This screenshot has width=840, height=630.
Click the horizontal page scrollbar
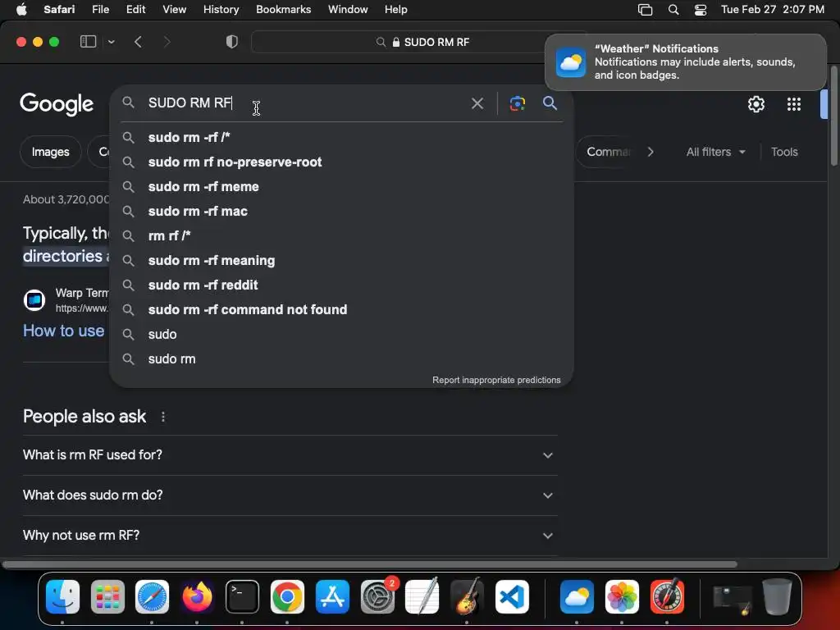pos(370,564)
